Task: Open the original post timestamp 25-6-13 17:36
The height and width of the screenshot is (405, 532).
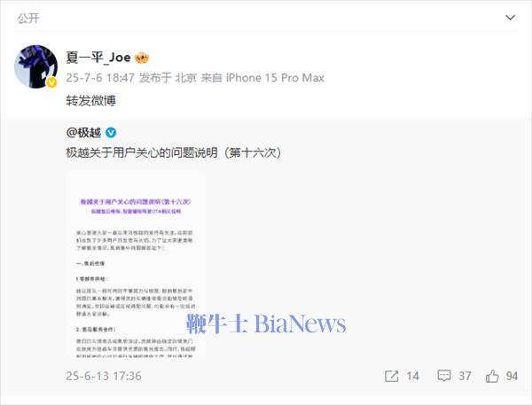Action: [104, 376]
